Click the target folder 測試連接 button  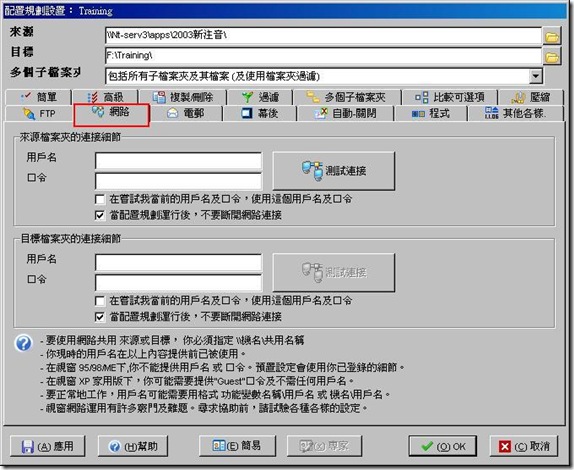[333, 272]
